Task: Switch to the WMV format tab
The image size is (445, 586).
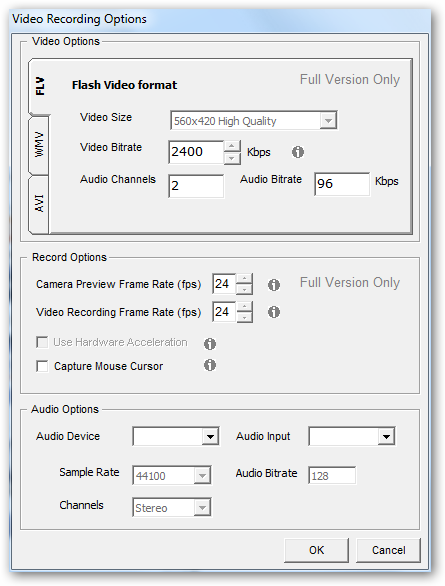Action: pyautogui.click(x=39, y=145)
